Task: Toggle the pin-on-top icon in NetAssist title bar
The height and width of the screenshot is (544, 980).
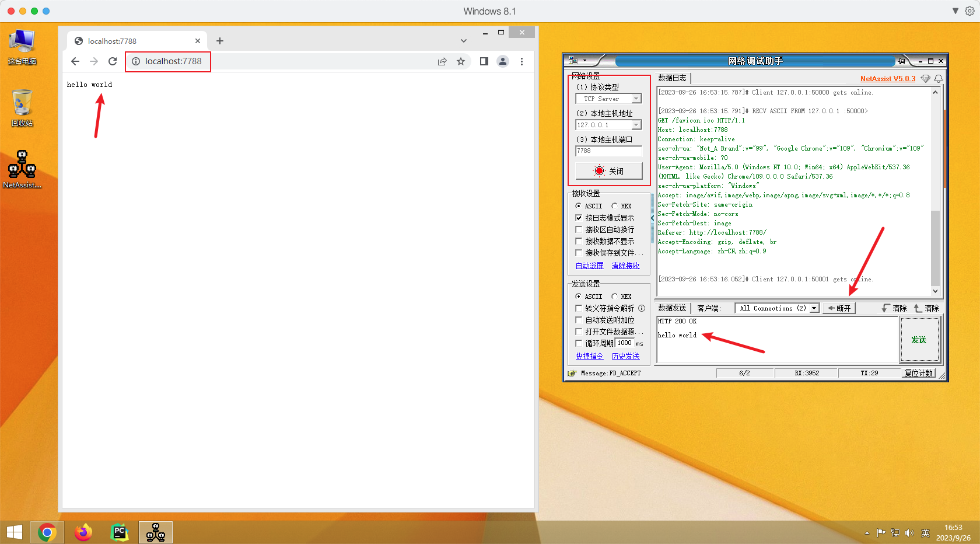Action: [x=902, y=61]
